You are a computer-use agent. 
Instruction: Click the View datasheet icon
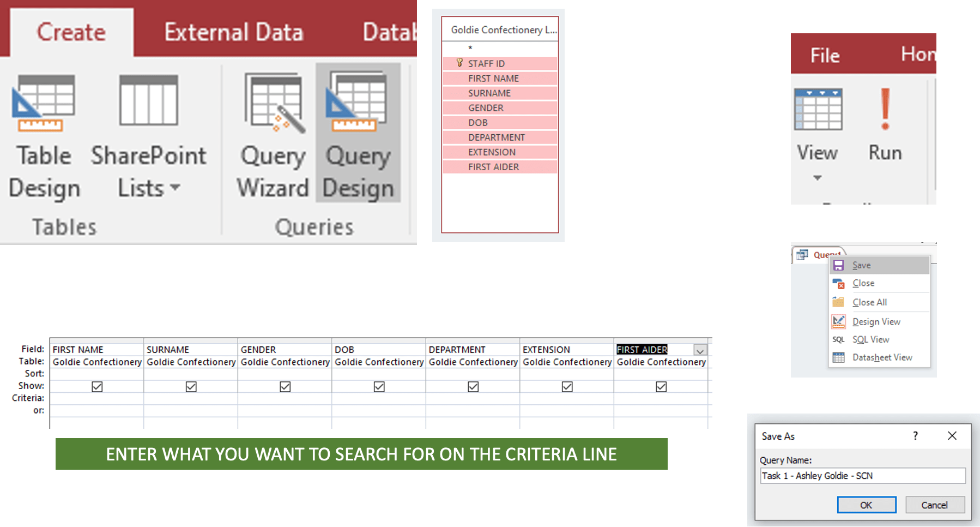pos(818,110)
